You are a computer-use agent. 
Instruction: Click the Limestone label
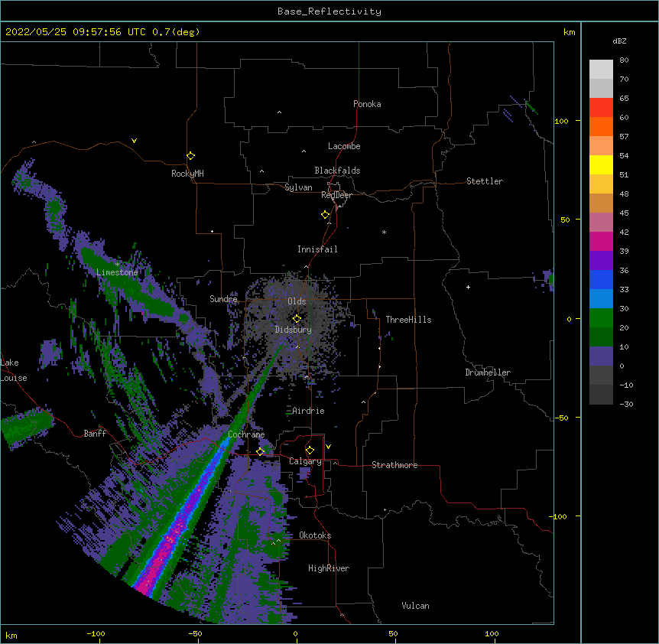pos(117,272)
